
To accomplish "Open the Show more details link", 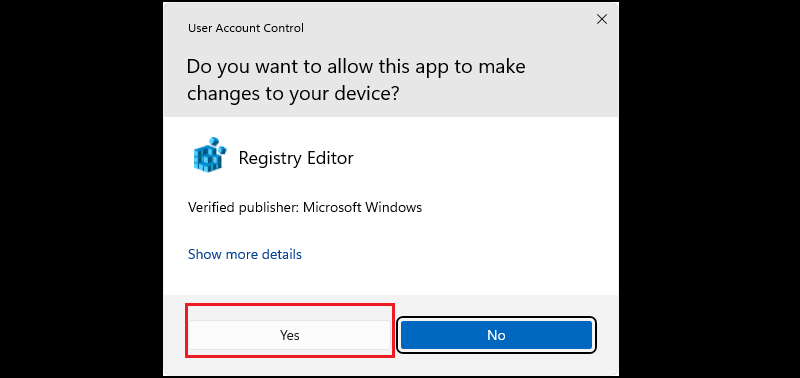I will click(x=244, y=254).
